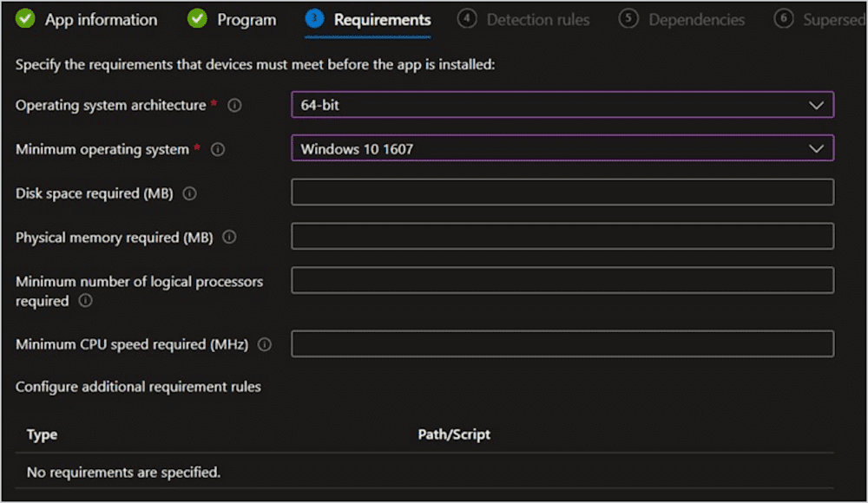The height and width of the screenshot is (503, 868).
Task: Open the Operating system architecture 64-bit dropdown
Action: pyautogui.click(x=562, y=105)
